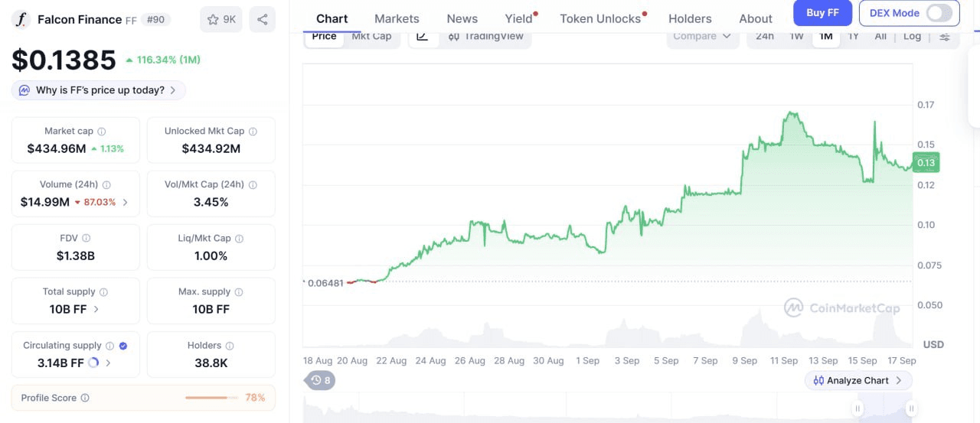Set chart range to 1Y
This screenshot has height=423, width=980.
point(854,36)
